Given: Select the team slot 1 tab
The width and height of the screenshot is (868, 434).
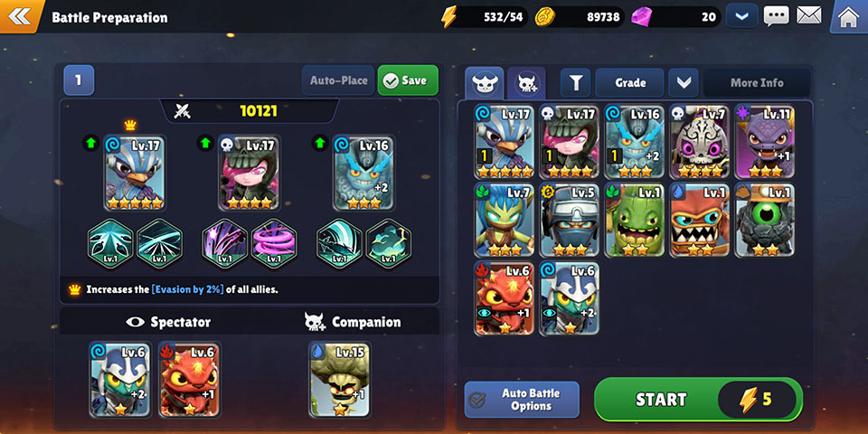Looking at the screenshot, I should (79, 80).
